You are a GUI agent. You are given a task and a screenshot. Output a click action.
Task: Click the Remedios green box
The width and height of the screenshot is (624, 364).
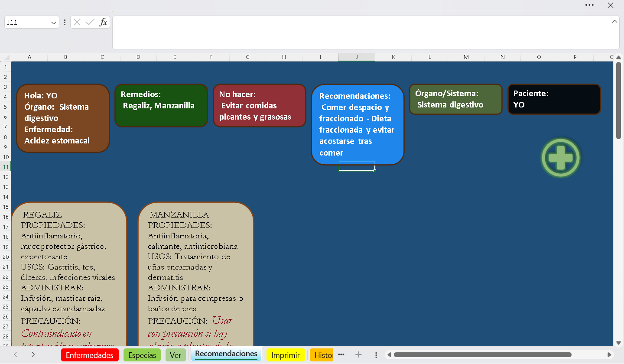(x=161, y=105)
